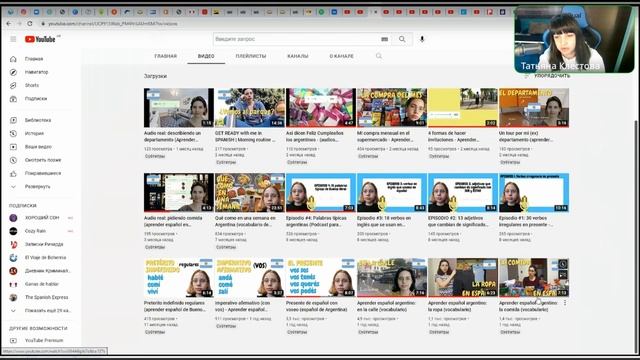Viewport: 640px width, 360px height.
Task: Open the 'Audio real: describiendo un departamento' video thumbnail
Action: (x=179, y=108)
